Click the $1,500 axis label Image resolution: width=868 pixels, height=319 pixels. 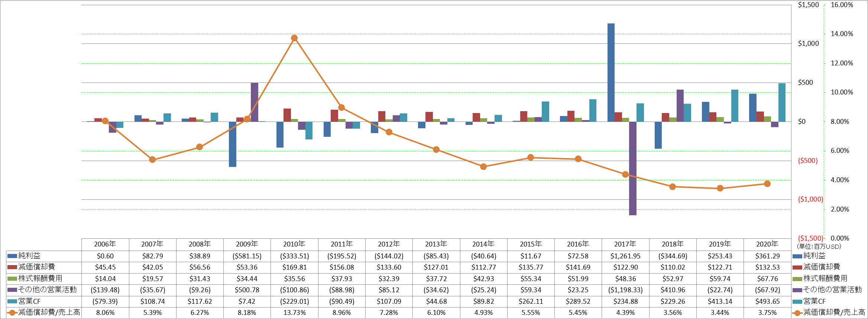click(x=808, y=5)
